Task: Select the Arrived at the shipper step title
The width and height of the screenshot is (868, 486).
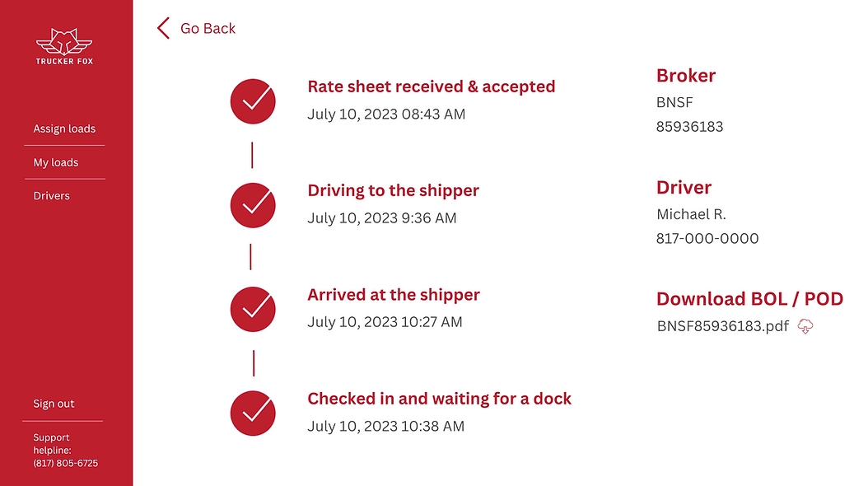Action: [x=393, y=295]
